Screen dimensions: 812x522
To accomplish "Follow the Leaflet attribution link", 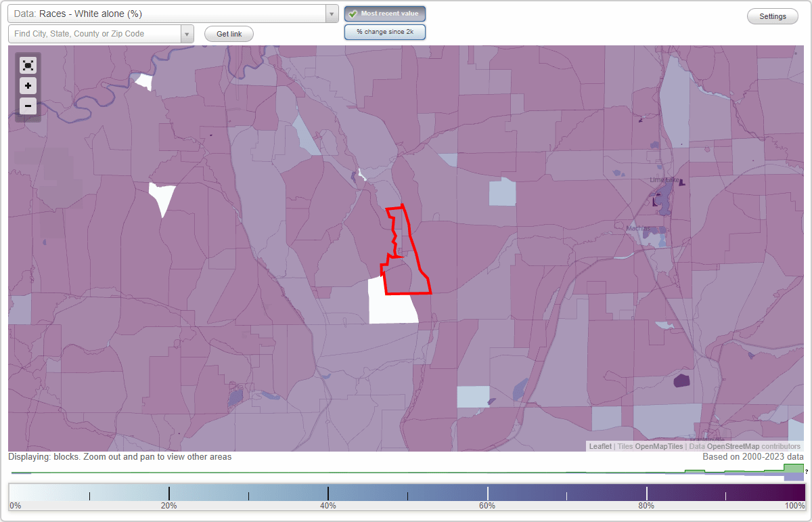I will (600, 446).
